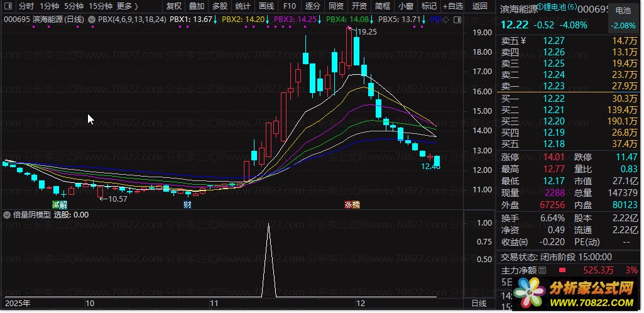Click the 市值 value 27.1亿

tap(624, 181)
